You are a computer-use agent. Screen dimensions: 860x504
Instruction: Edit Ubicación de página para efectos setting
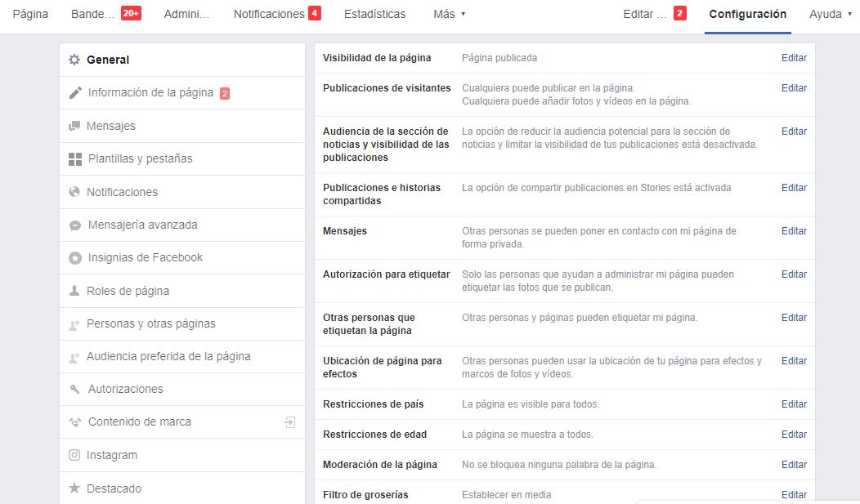[794, 360]
